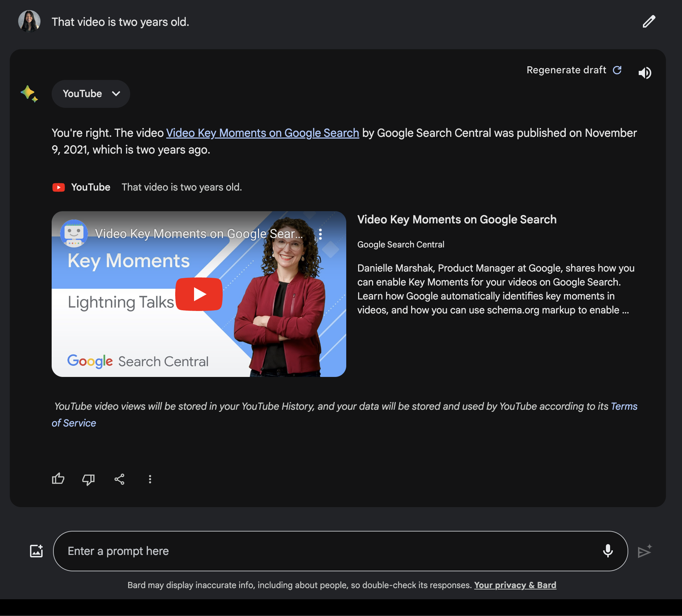Click the thumbs up icon
The image size is (682, 616).
click(x=58, y=478)
